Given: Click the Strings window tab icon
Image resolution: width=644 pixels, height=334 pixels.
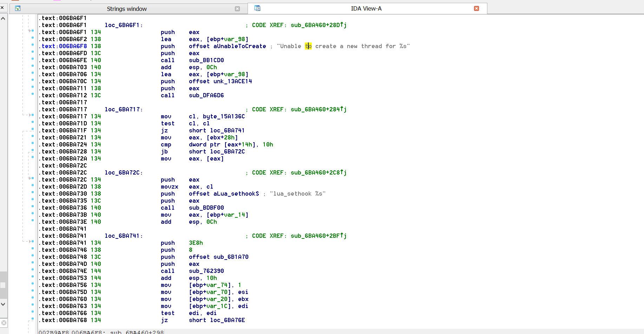Looking at the screenshot, I should (x=18, y=8).
